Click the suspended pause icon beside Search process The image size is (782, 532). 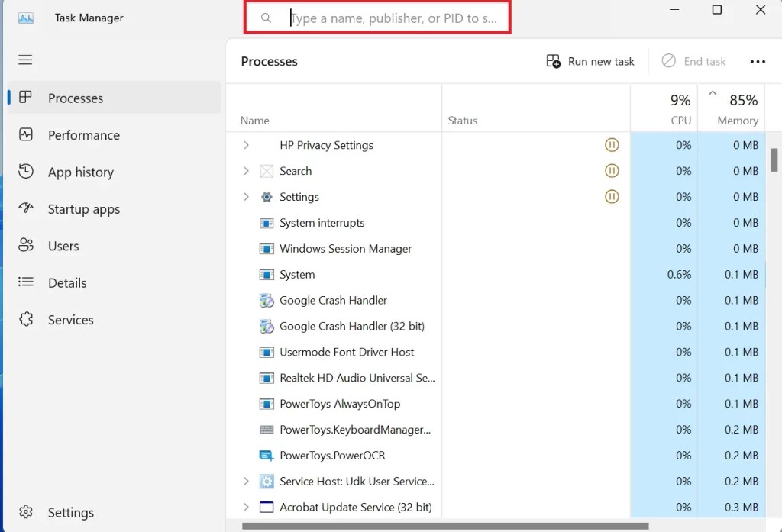click(612, 170)
